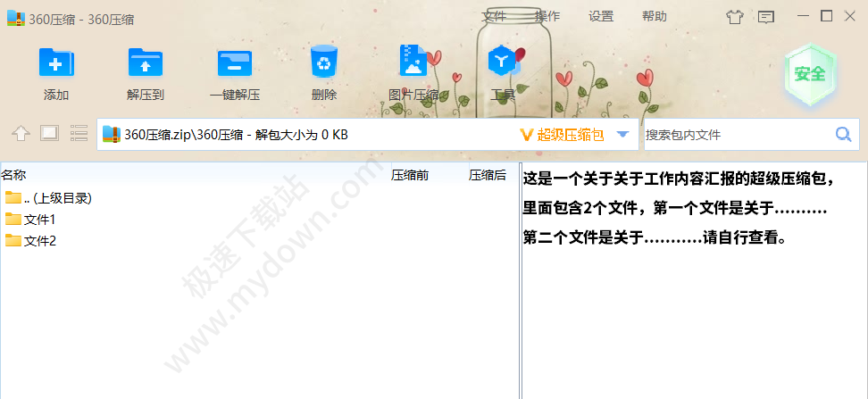Click the 删除 (Delete) recycle icon
Viewport: 868px width, 399px height.
pyautogui.click(x=324, y=62)
